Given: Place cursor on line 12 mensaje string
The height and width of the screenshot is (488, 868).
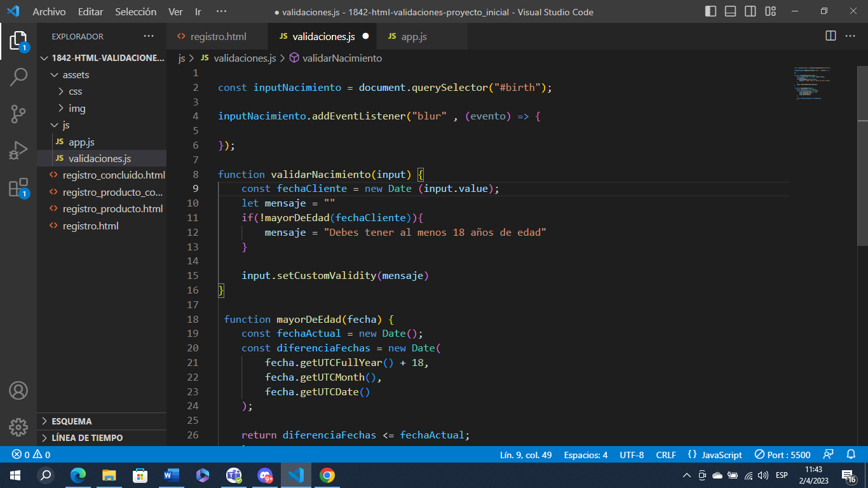Looking at the screenshot, I should tap(435, 232).
